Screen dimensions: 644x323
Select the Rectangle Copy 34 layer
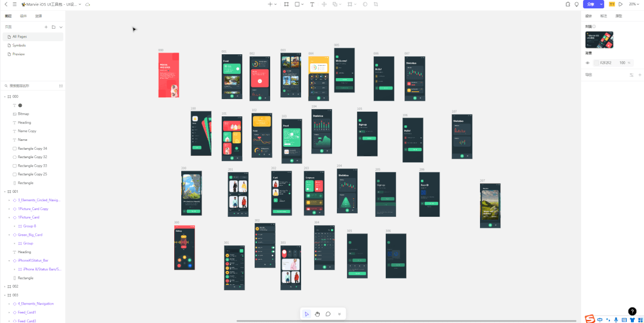click(33, 149)
